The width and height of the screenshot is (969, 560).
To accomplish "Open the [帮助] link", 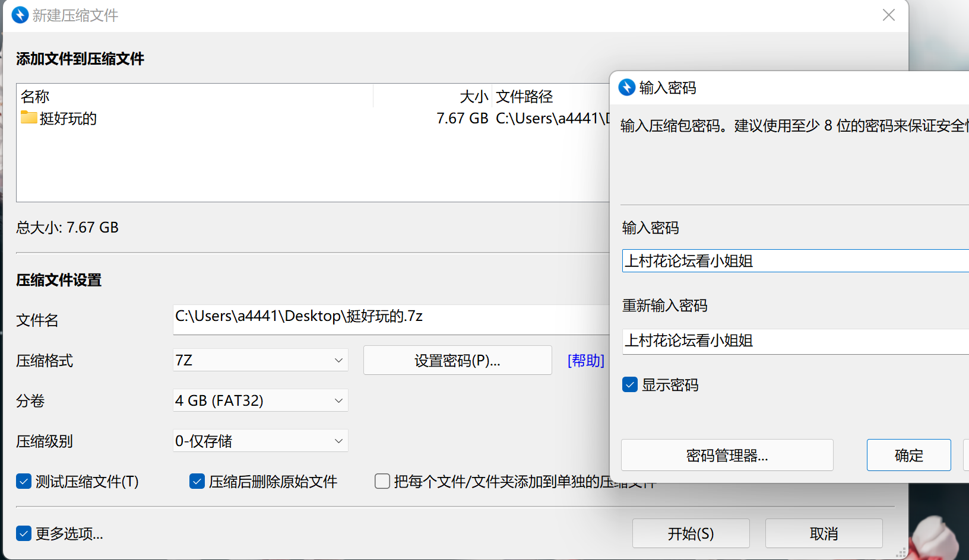I will 586,360.
